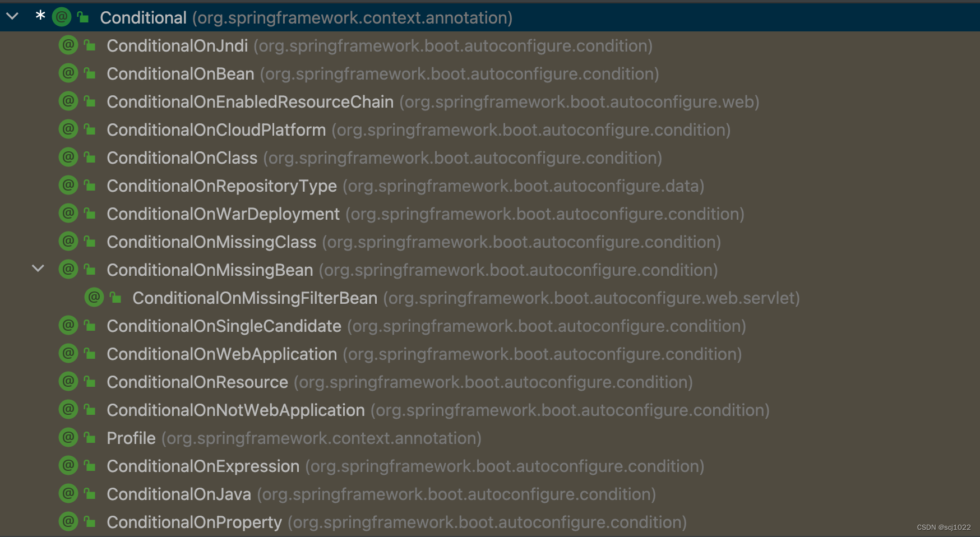The width and height of the screenshot is (980, 537).
Task: Click package text of ConditionalOnMissingFilterBean (web.servlet)
Action: (592, 298)
